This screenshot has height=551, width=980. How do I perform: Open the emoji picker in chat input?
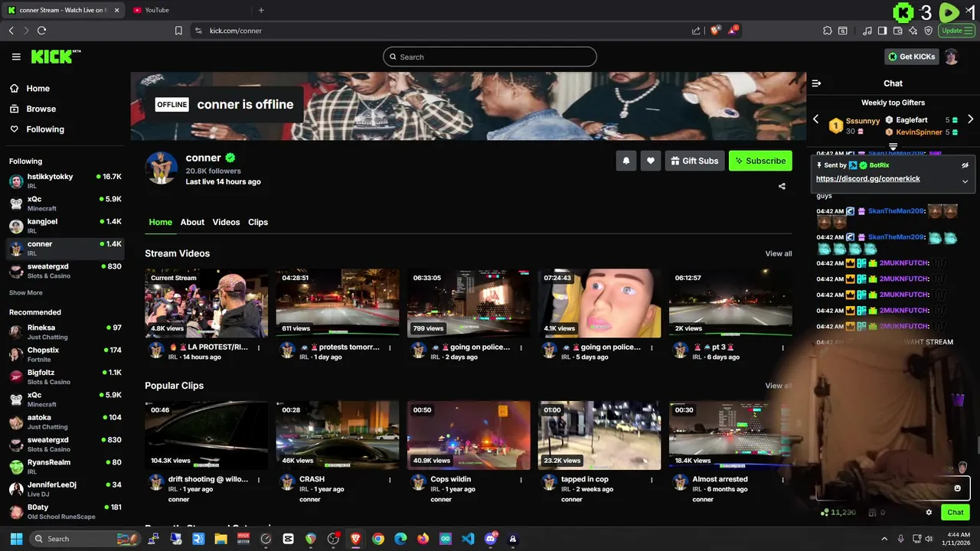click(x=957, y=488)
